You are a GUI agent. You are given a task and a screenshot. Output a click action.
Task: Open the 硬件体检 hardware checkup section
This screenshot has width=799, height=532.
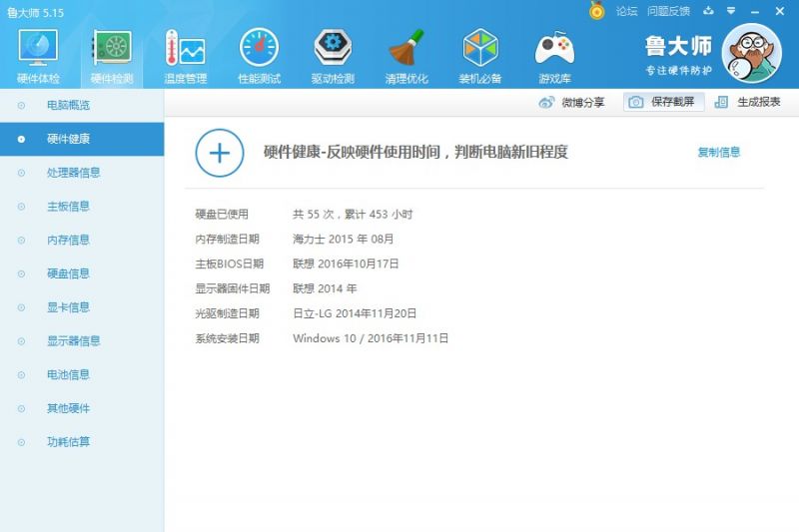38,56
